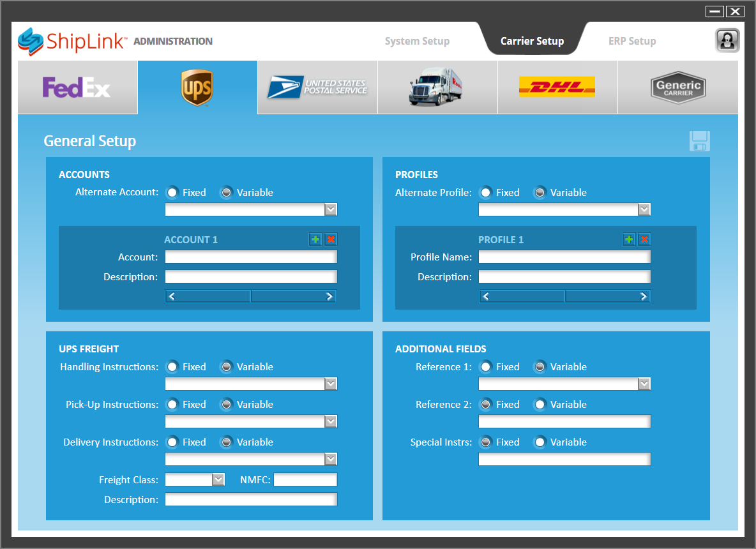
Task: Go to previous account with left arrow
Action: (208, 296)
